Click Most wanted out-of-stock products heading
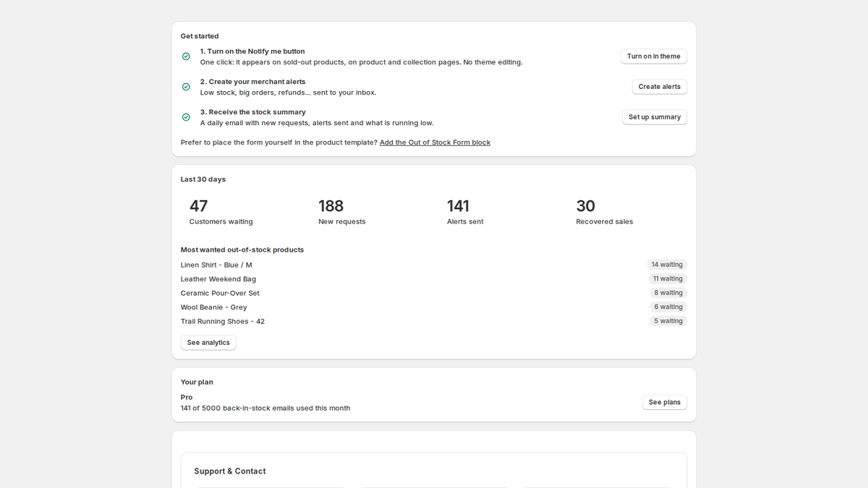The width and height of the screenshot is (868, 488). coord(242,249)
